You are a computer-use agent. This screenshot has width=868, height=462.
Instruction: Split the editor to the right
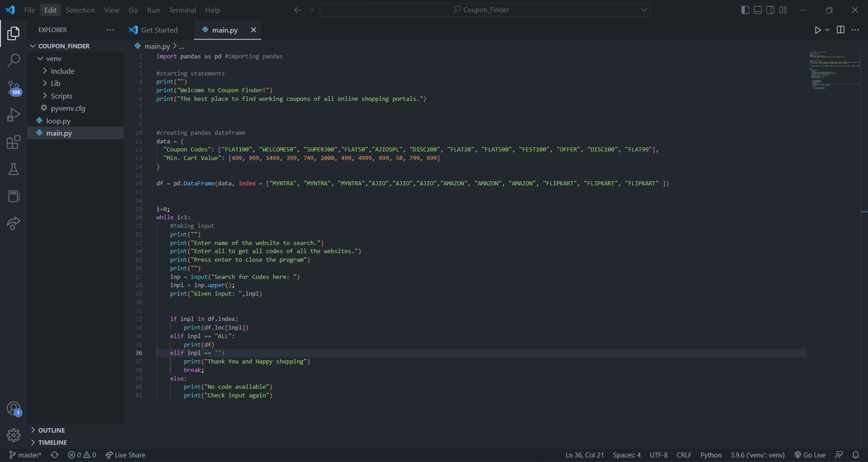(x=840, y=30)
